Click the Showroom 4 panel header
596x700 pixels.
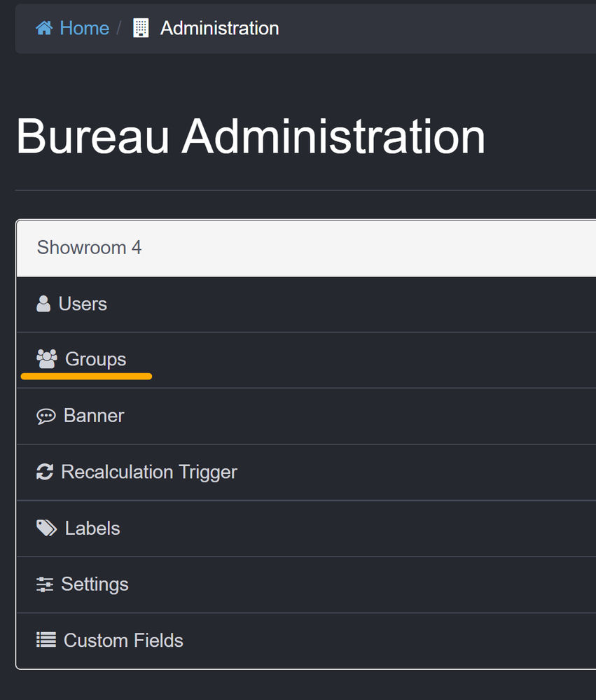[89, 247]
